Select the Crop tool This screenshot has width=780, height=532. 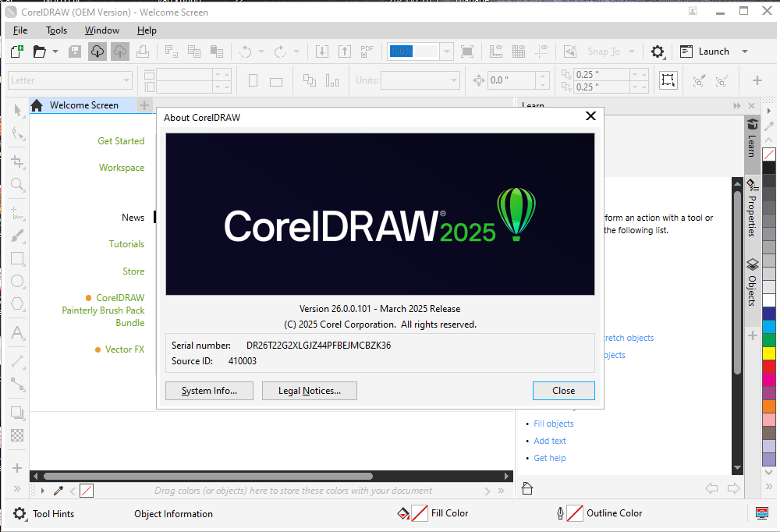(x=17, y=161)
